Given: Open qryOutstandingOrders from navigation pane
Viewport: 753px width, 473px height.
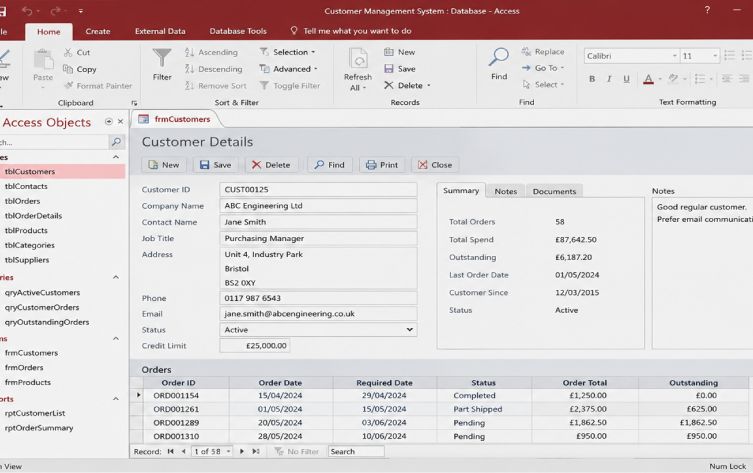Looking at the screenshot, I should (x=47, y=322).
